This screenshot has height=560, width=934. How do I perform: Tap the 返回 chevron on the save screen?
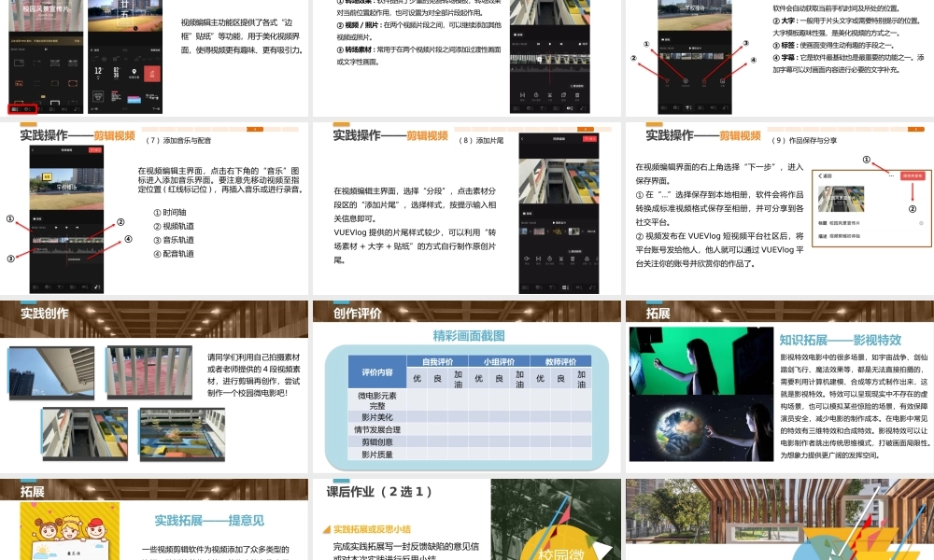[x=821, y=175]
